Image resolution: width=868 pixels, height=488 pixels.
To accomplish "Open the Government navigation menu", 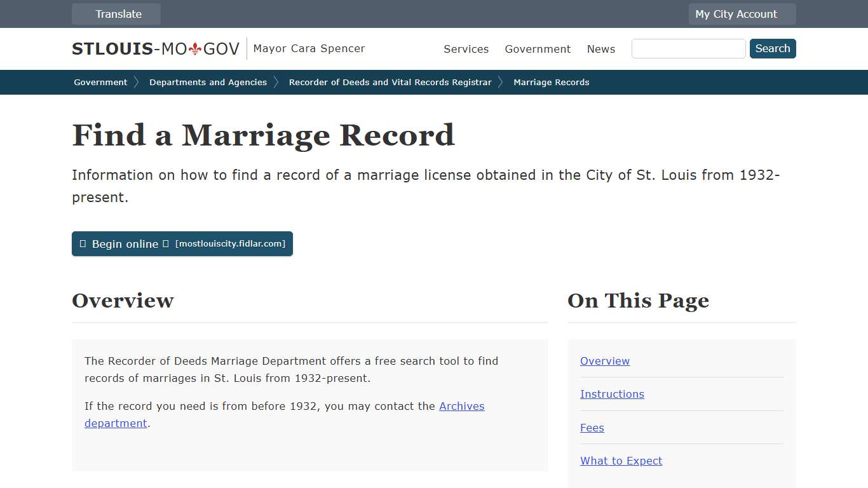I will click(538, 49).
